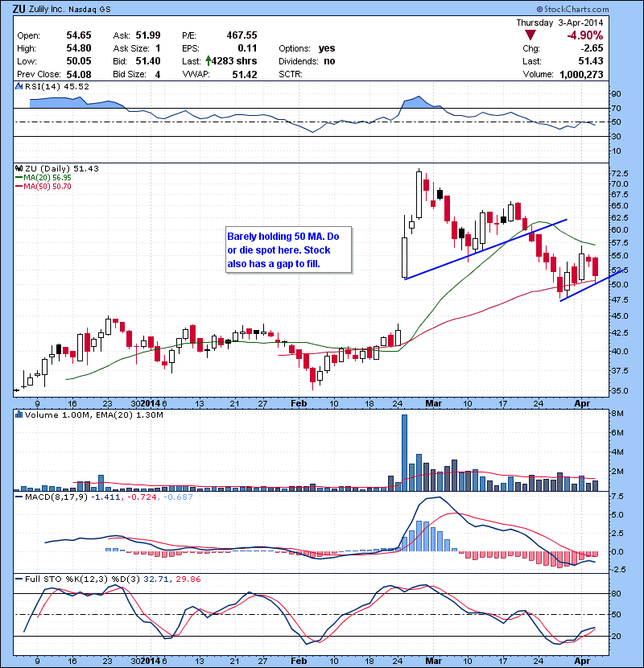
Task: Click the Prev Close value 54.08
Action: pos(78,74)
